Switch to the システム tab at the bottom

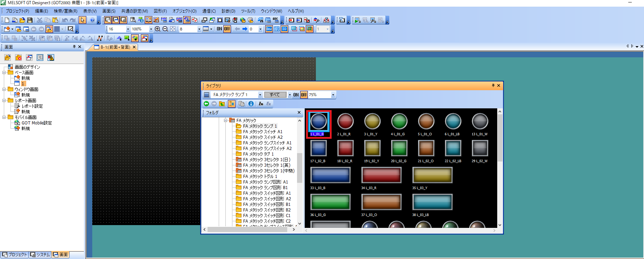click(x=41, y=255)
